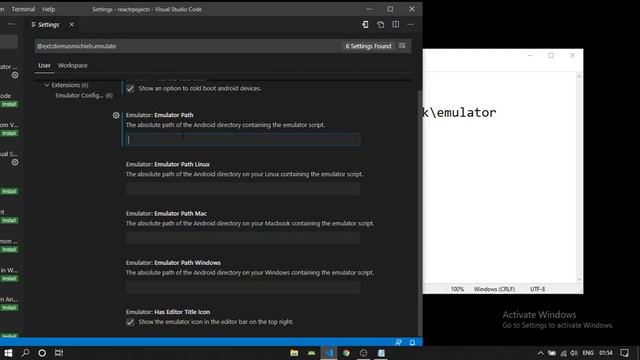Click ENG language indicator in tray
The height and width of the screenshot is (360, 640).
pyautogui.click(x=588, y=353)
